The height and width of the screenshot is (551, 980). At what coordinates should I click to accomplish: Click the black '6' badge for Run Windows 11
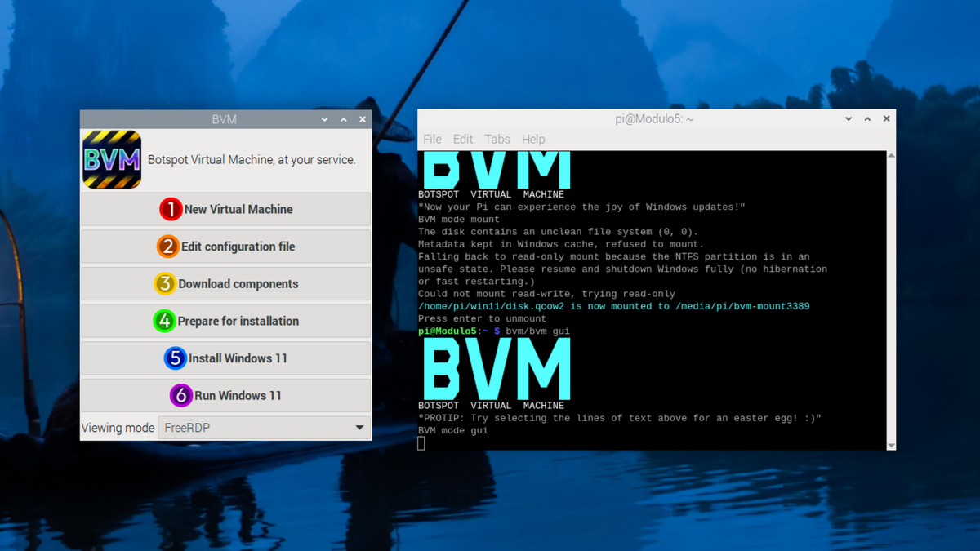(x=182, y=395)
